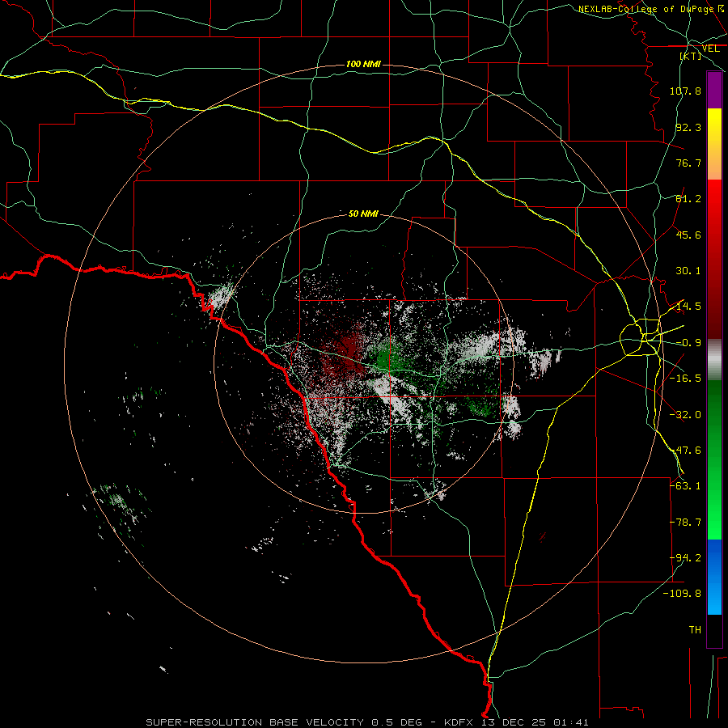Click the purple segment of the color bar
Image resolution: width=728 pixels, height=728 pixels.
point(714,91)
